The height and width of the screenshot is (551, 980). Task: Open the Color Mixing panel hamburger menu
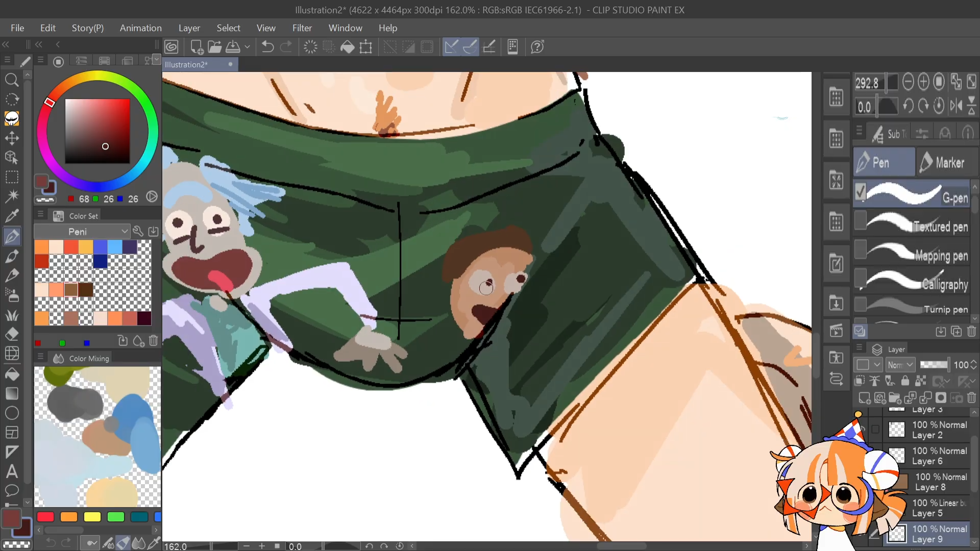coord(40,357)
